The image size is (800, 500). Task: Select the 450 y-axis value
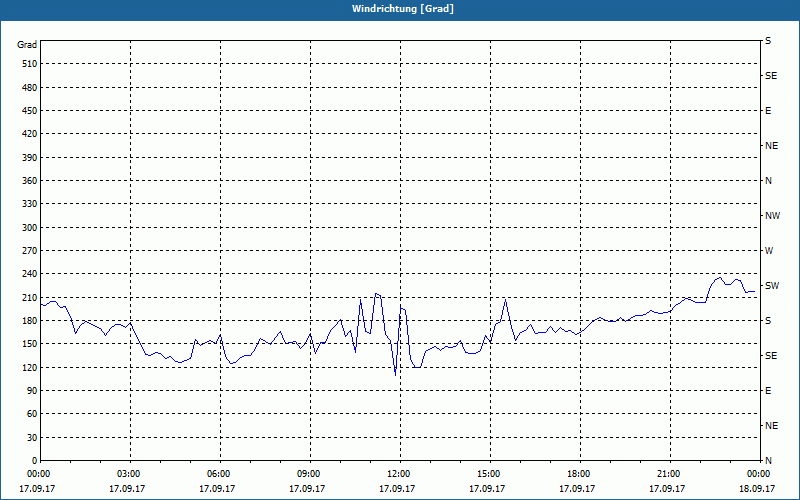click(x=30, y=111)
